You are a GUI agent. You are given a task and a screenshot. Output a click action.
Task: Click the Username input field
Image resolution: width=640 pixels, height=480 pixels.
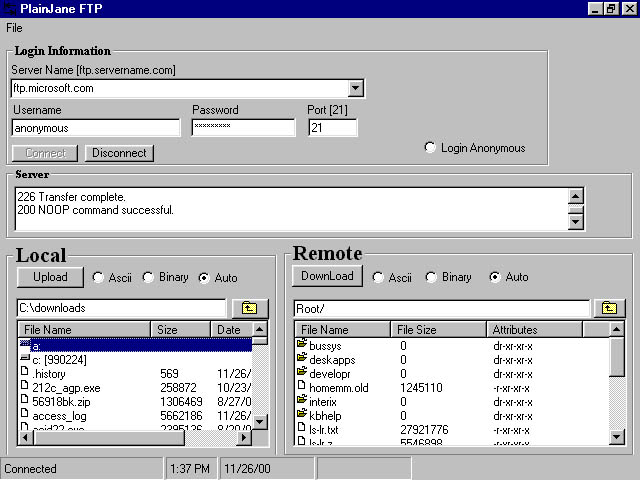[96, 128]
